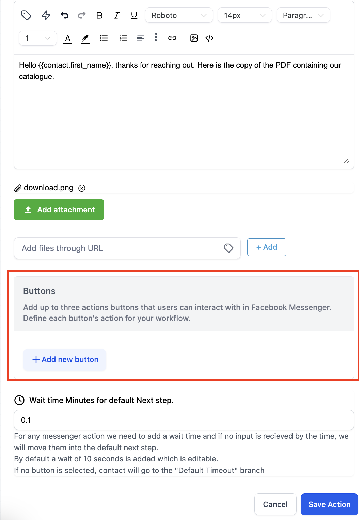
Task: Undo the last edit in the editor
Action: point(64,15)
